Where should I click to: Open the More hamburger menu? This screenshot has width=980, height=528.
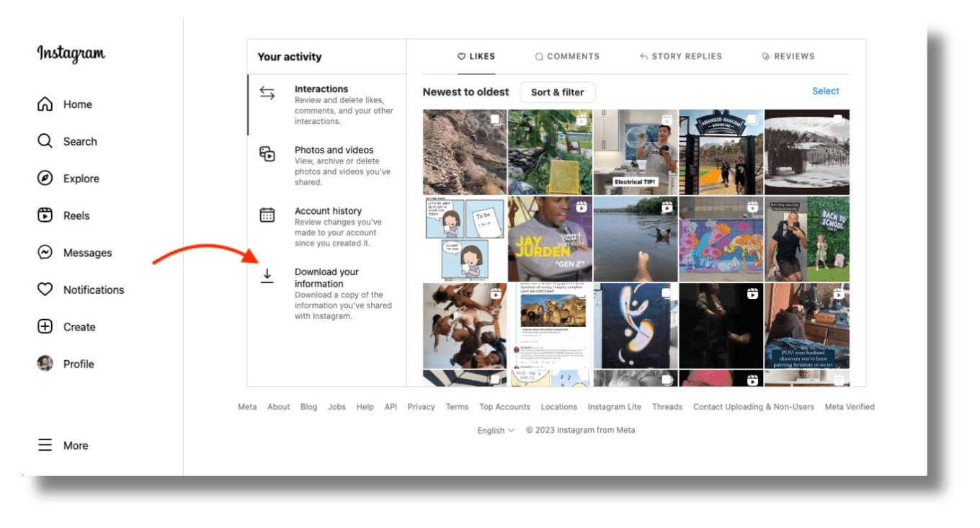tap(45, 445)
